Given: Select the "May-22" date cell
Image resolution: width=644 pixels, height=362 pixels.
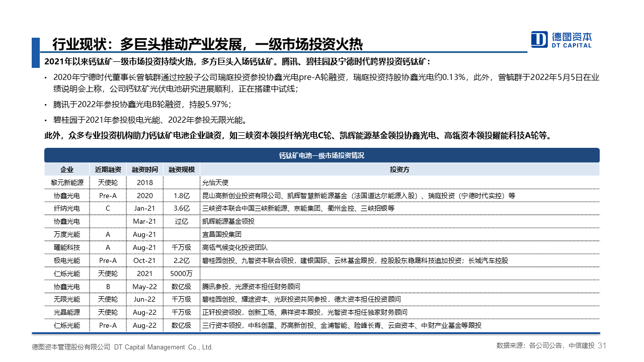Looking at the screenshot, I should coord(145,287).
